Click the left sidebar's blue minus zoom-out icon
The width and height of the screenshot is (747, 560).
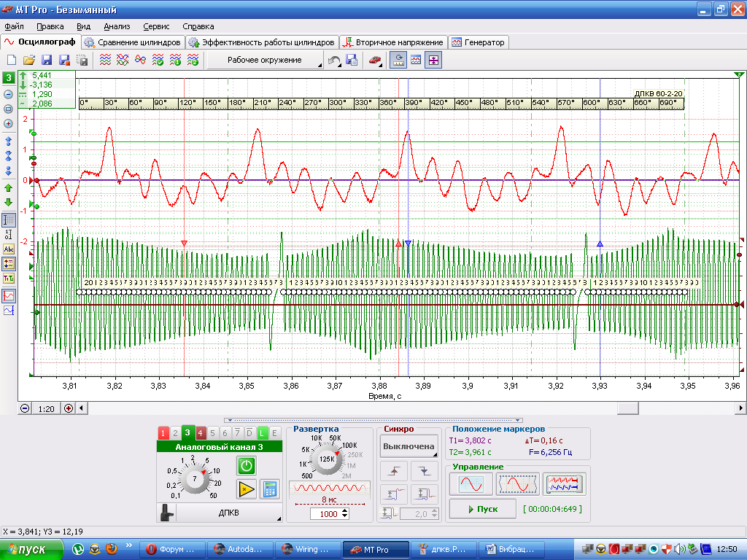[x=8, y=94]
